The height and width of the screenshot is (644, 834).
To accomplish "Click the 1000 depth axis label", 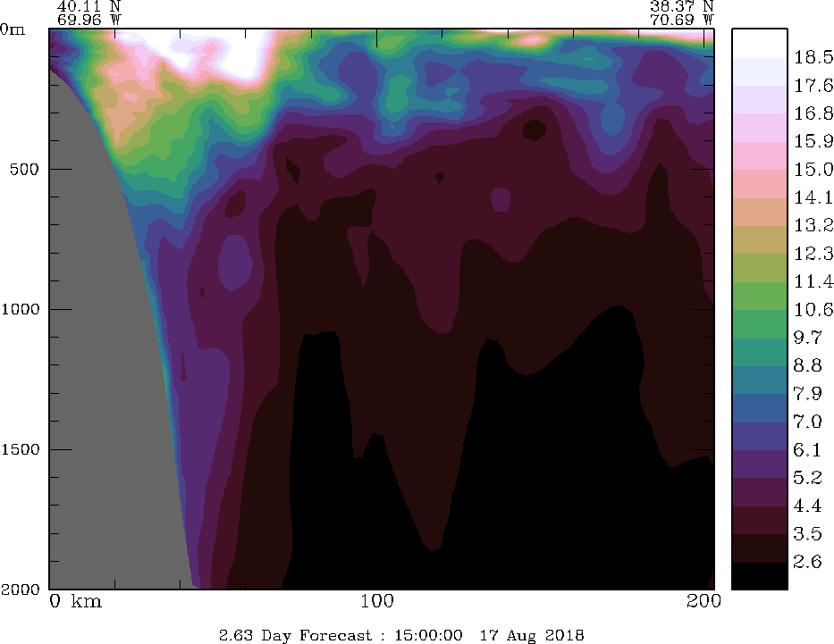I will tap(21, 309).
